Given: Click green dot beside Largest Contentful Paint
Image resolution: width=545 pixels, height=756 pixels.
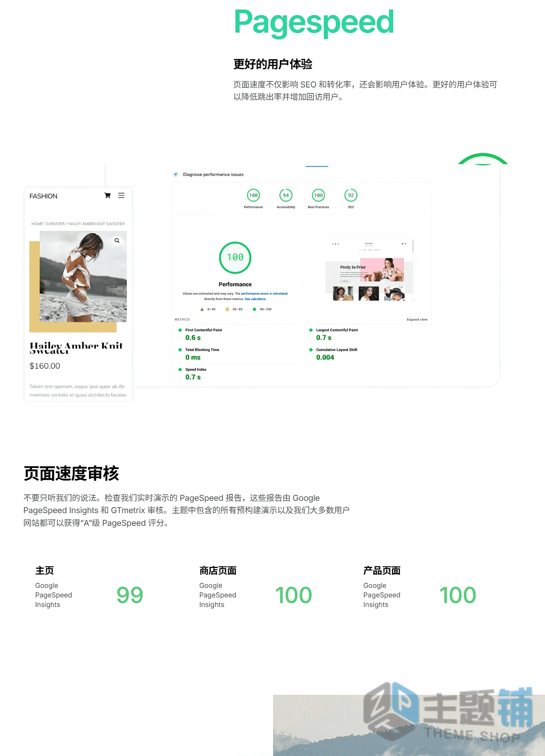Looking at the screenshot, I should 311,330.
